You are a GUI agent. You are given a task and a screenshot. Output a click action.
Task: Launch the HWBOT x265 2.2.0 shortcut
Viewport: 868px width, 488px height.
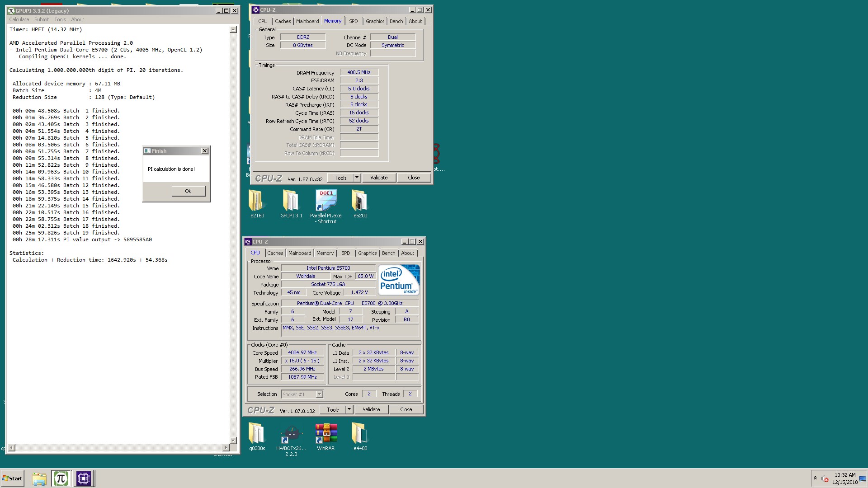tap(291, 439)
